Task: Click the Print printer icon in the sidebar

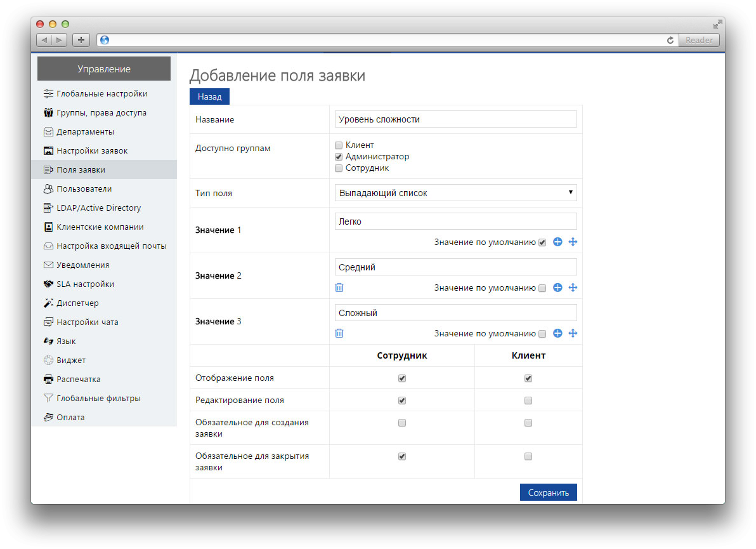Action: [x=48, y=379]
